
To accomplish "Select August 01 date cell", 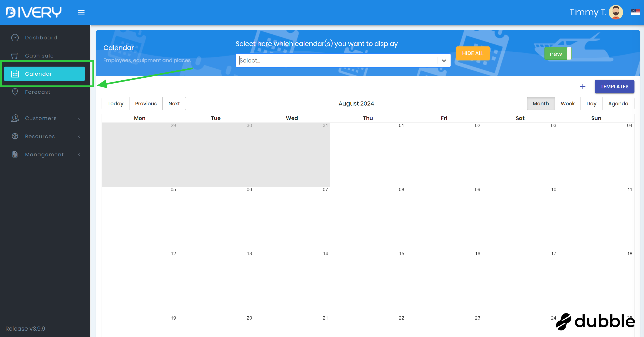I will pyautogui.click(x=368, y=154).
